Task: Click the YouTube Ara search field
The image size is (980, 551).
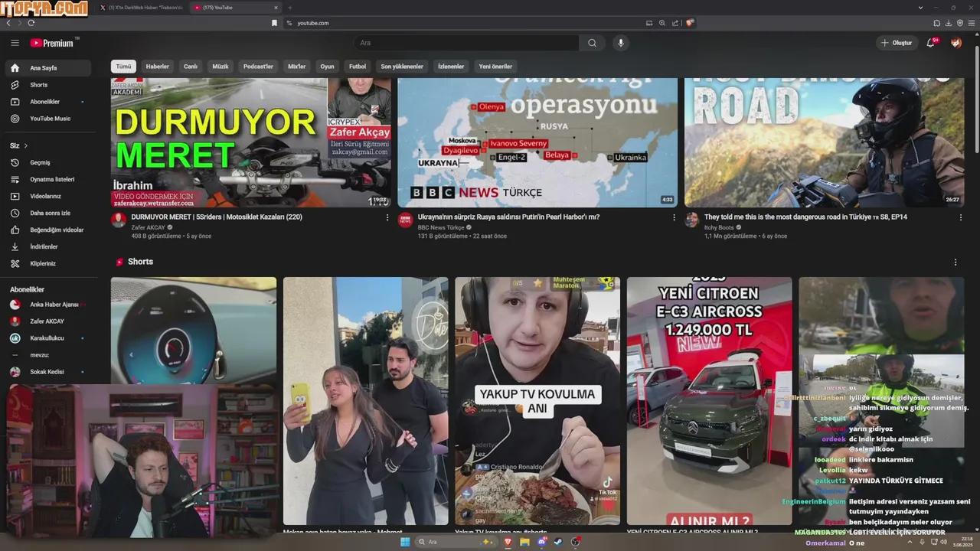Action: 466,43
